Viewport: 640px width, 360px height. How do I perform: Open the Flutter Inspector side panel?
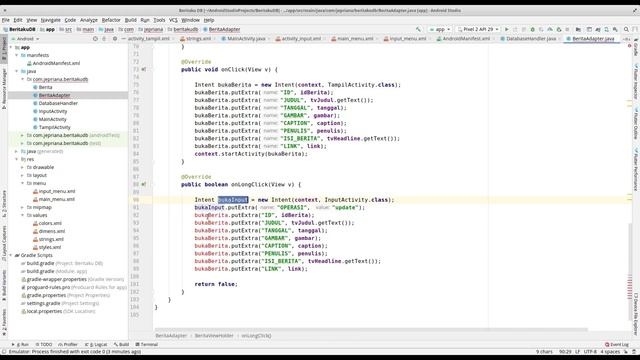tap(636, 82)
